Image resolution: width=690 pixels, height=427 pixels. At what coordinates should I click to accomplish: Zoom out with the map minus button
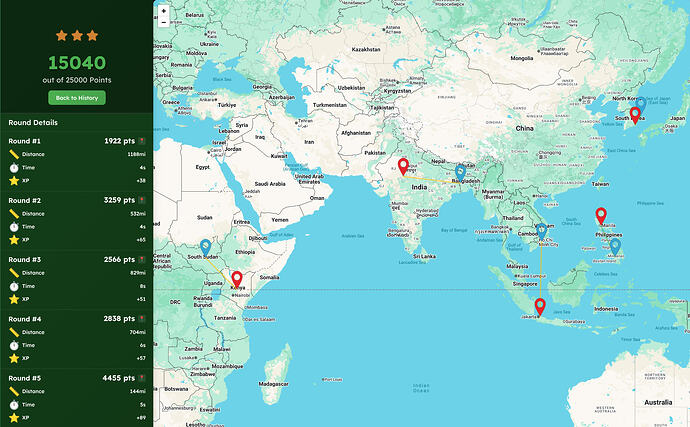164,22
